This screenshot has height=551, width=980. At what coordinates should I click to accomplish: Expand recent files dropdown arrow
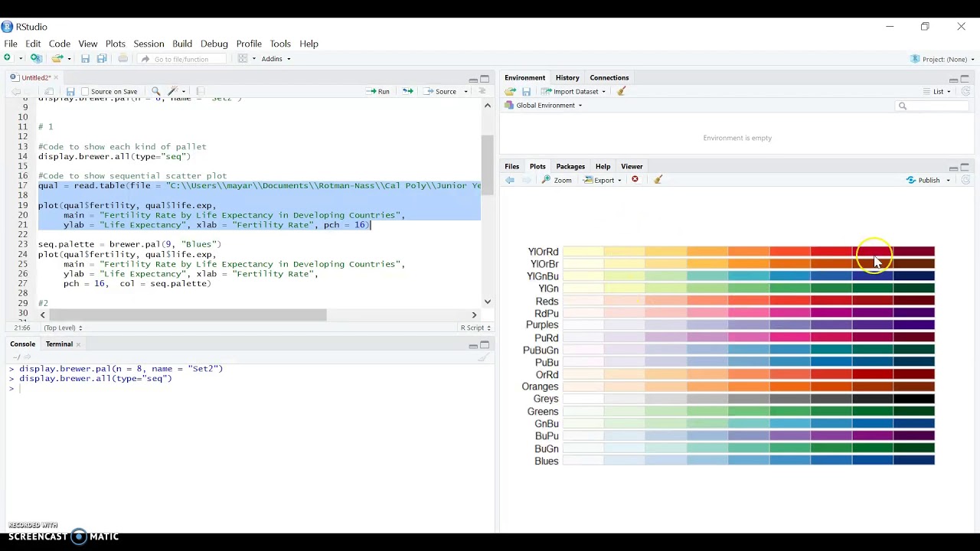click(x=70, y=59)
